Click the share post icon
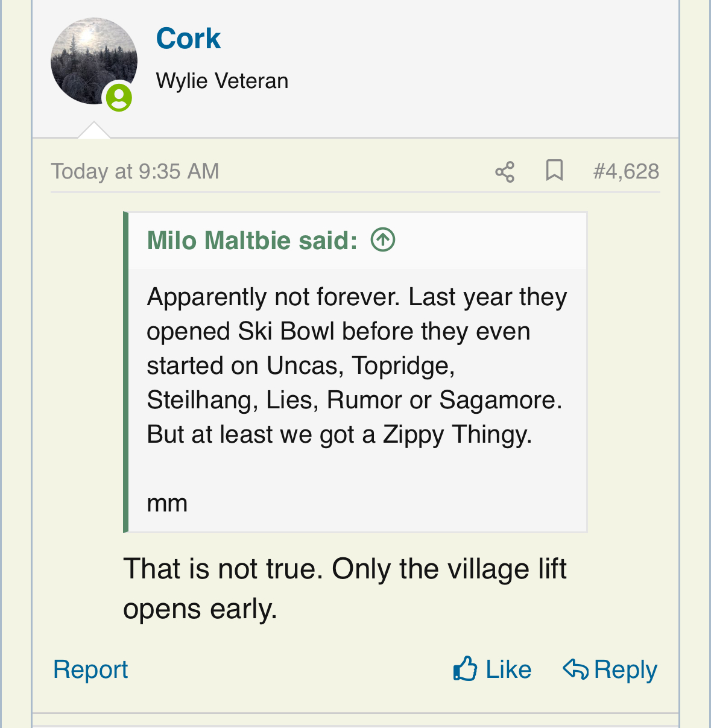This screenshot has width=711, height=728. [x=505, y=172]
